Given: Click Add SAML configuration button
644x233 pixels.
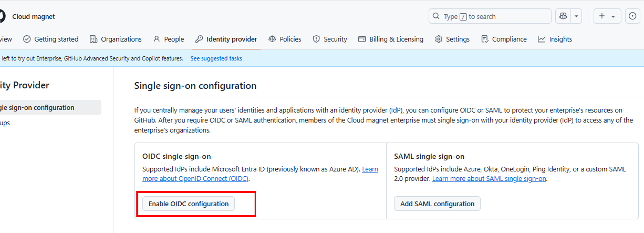Looking at the screenshot, I should [437, 203].
